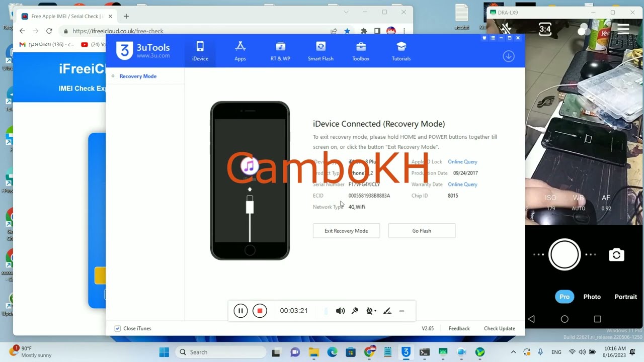The image size is (644, 362).
Task: Select Pro mode in phone camera
Action: [x=565, y=297]
